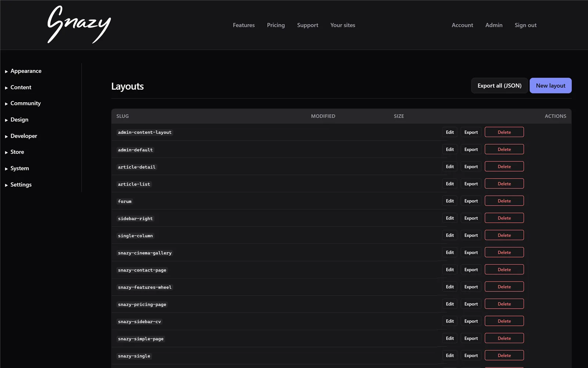Select the snazy-contact-page slug text
This screenshot has width=588, height=368.
[x=142, y=270]
